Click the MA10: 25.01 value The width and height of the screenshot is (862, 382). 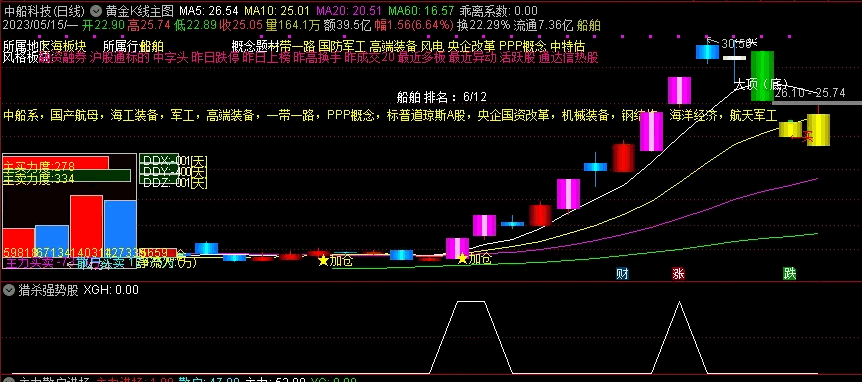(x=277, y=10)
